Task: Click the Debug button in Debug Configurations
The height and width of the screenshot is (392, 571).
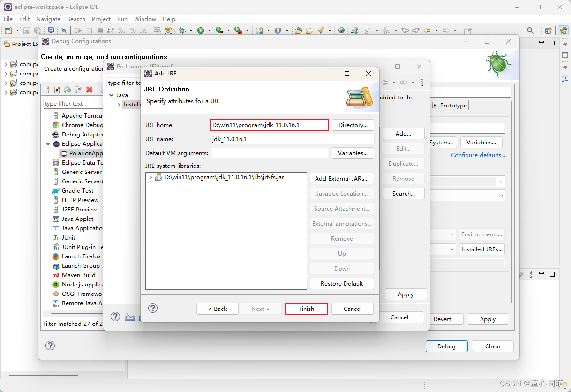Action: click(x=446, y=346)
